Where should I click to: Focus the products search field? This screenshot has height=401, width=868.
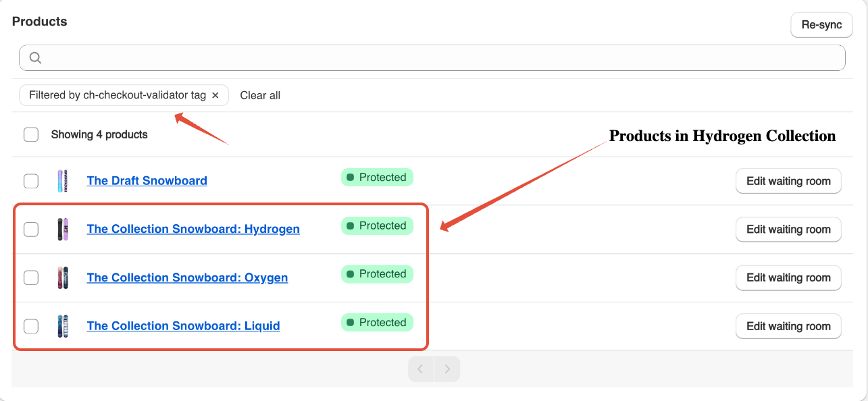pyautogui.click(x=432, y=58)
